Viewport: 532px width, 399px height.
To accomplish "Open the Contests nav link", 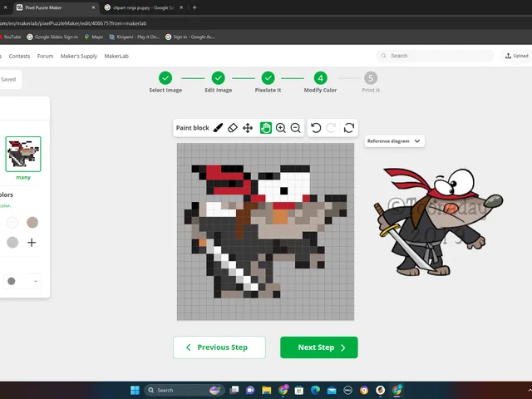I will pyautogui.click(x=19, y=56).
